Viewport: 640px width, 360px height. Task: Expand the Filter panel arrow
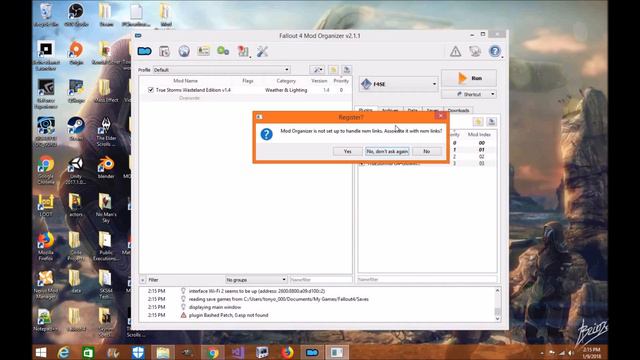pos(142,280)
